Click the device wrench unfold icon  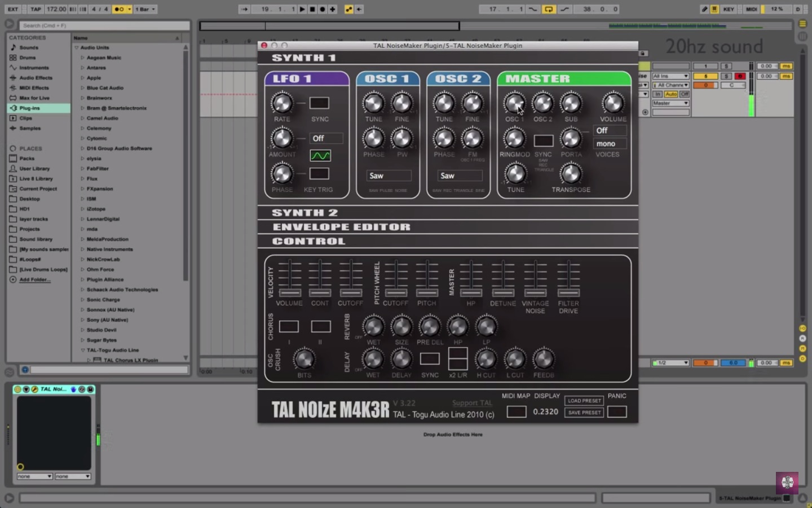(34, 389)
